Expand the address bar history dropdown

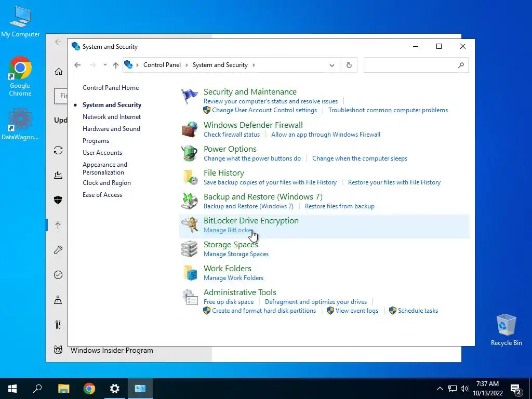click(x=332, y=65)
